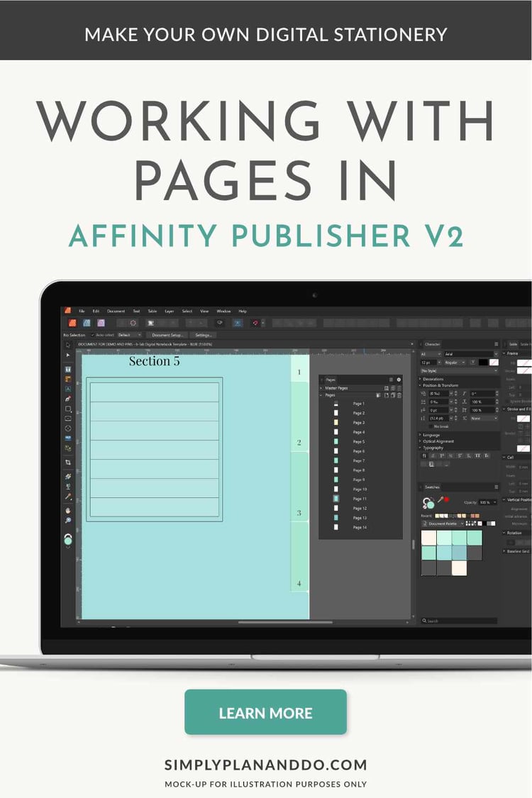
Task: Open the Layer menu
Action: tap(170, 311)
